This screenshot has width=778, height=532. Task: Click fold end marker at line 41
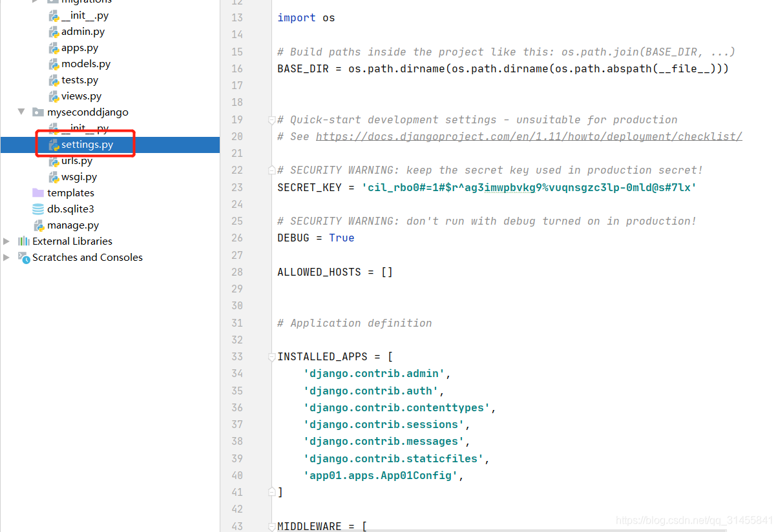click(x=272, y=492)
